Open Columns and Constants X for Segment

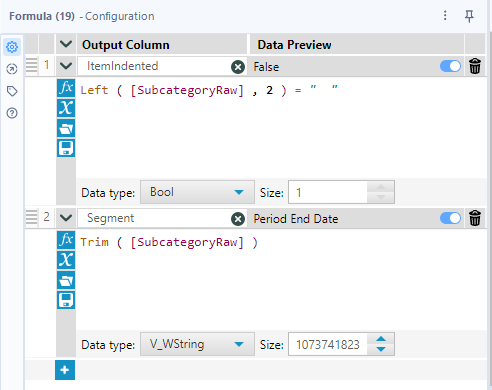(x=66, y=260)
